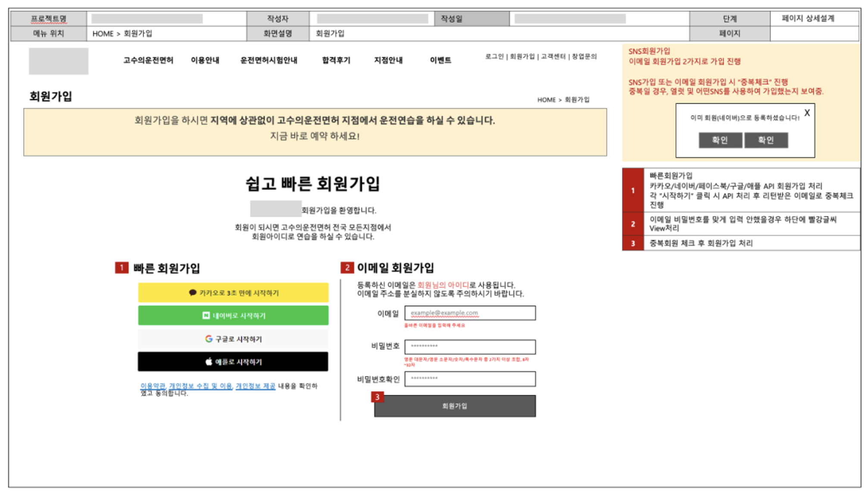Viewport: 868px width, 494px height.
Task: Click the Naver N logo icon
Action: click(x=206, y=316)
